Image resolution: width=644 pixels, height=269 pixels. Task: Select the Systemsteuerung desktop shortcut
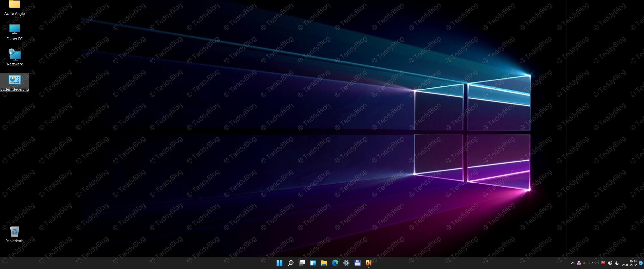(14, 83)
